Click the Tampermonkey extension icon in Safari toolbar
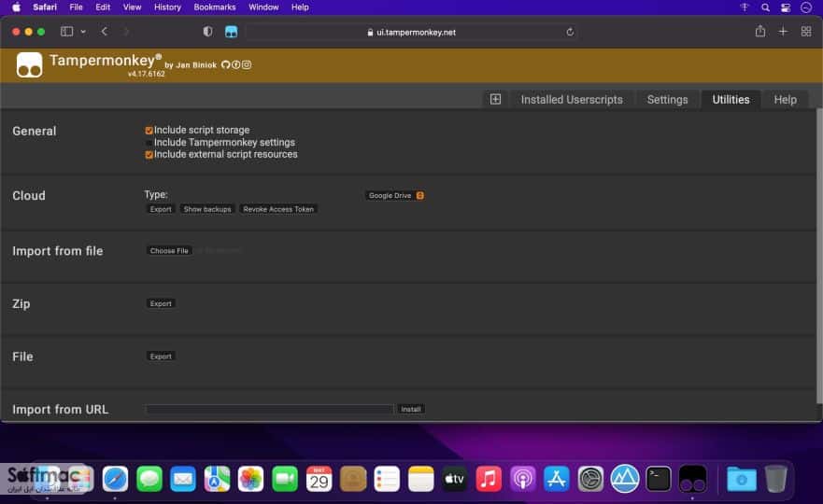The width and height of the screenshot is (823, 504). pyautogui.click(x=231, y=32)
